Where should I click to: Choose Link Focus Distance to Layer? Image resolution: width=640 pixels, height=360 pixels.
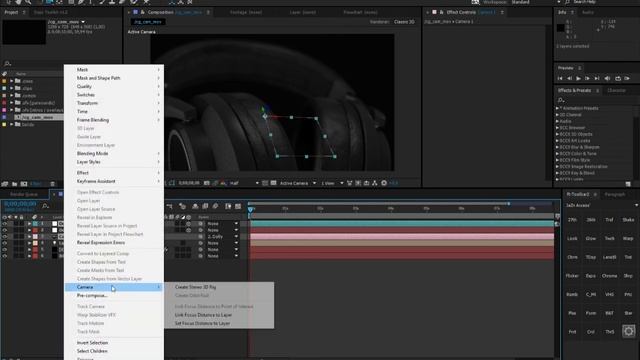[203, 315]
